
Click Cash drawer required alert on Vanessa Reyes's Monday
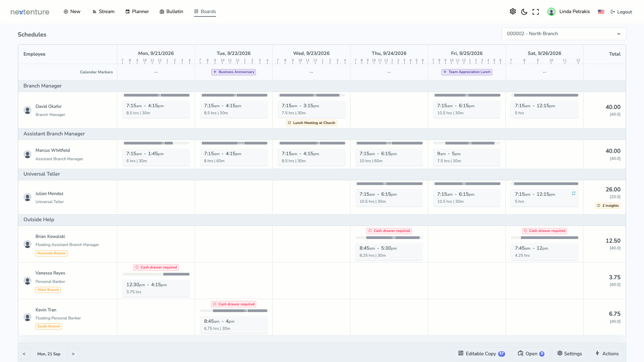pyautogui.click(x=156, y=267)
